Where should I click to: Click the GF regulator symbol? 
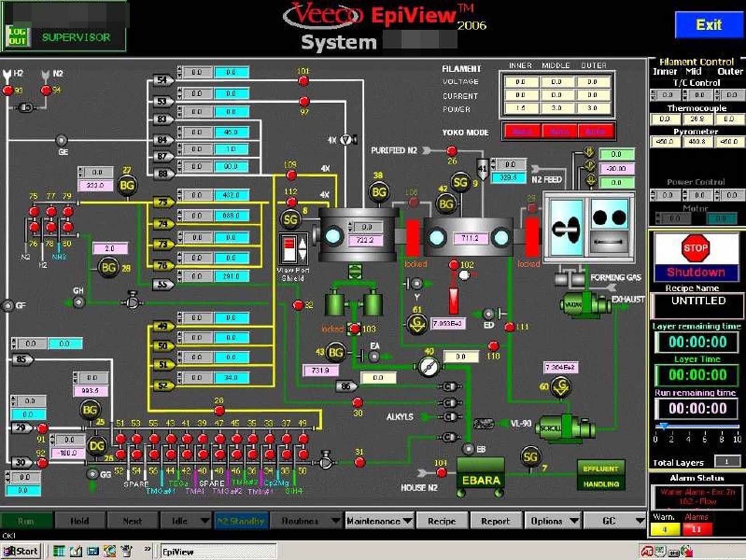pyautogui.click(x=8, y=306)
